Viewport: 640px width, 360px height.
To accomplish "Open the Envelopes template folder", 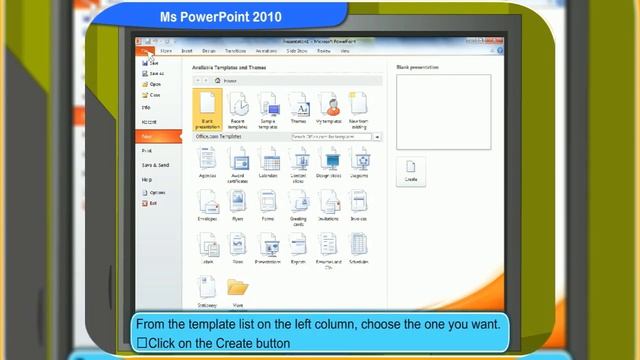I will point(207,206).
